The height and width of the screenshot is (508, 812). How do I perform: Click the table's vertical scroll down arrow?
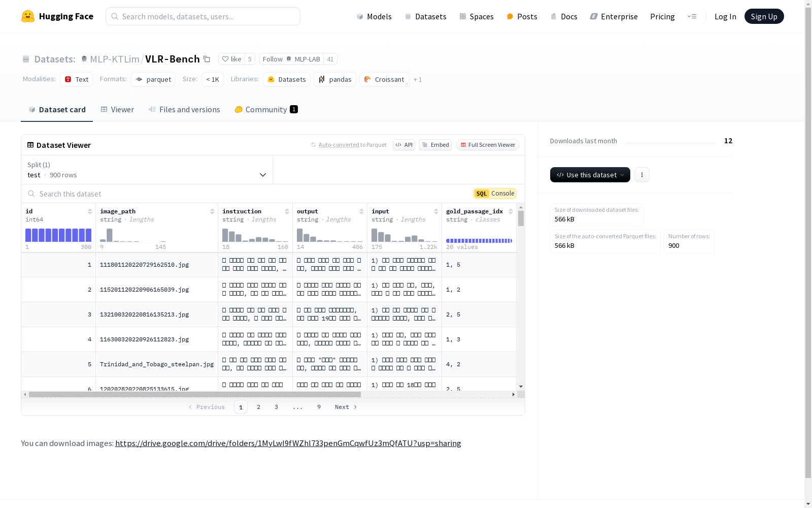[521, 387]
